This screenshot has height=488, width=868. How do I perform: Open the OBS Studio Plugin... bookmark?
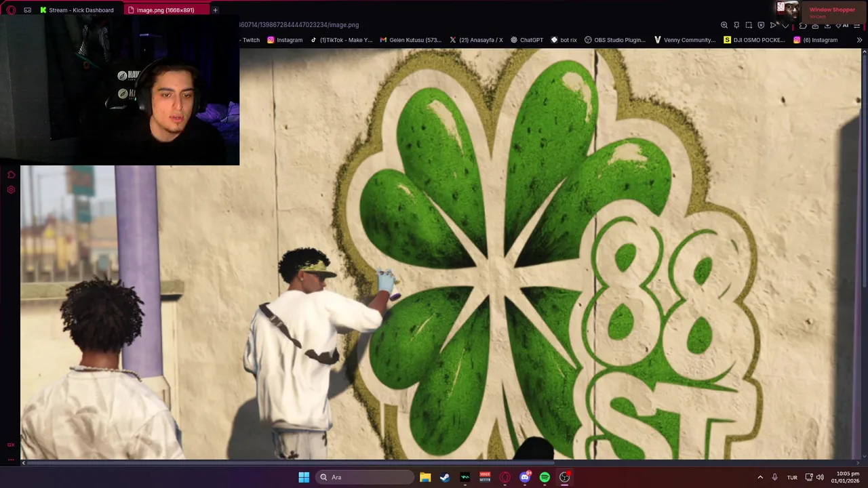[x=615, y=40]
